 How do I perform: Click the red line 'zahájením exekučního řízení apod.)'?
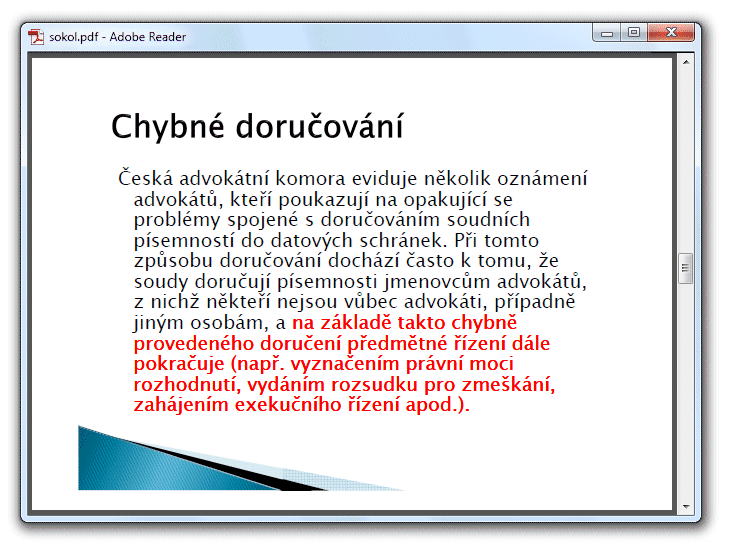coord(299,405)
